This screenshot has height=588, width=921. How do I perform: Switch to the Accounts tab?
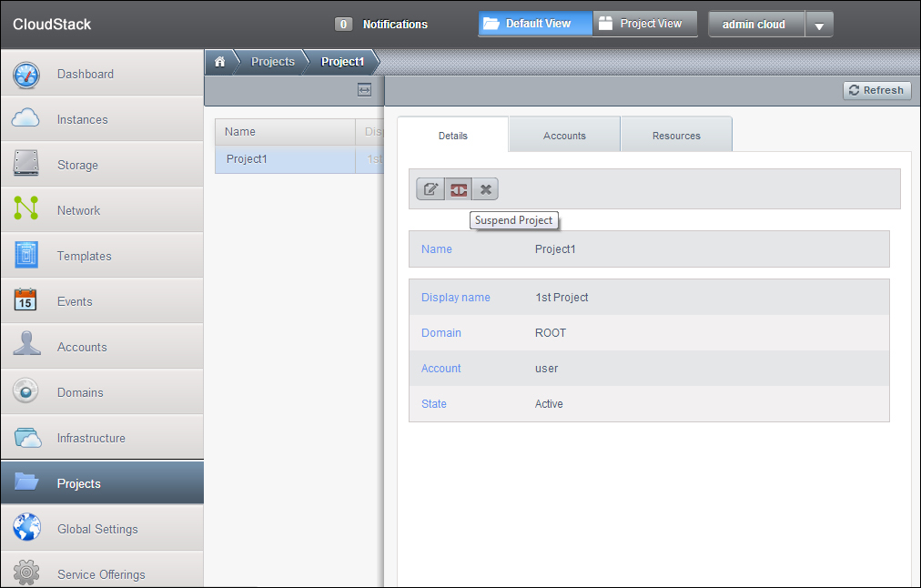(x=564, y=136)
